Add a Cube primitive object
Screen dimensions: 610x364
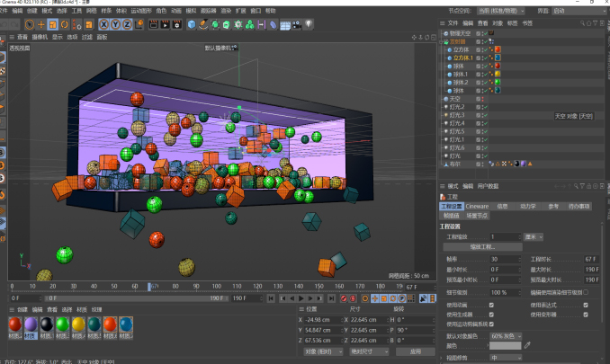click(192, 25)
